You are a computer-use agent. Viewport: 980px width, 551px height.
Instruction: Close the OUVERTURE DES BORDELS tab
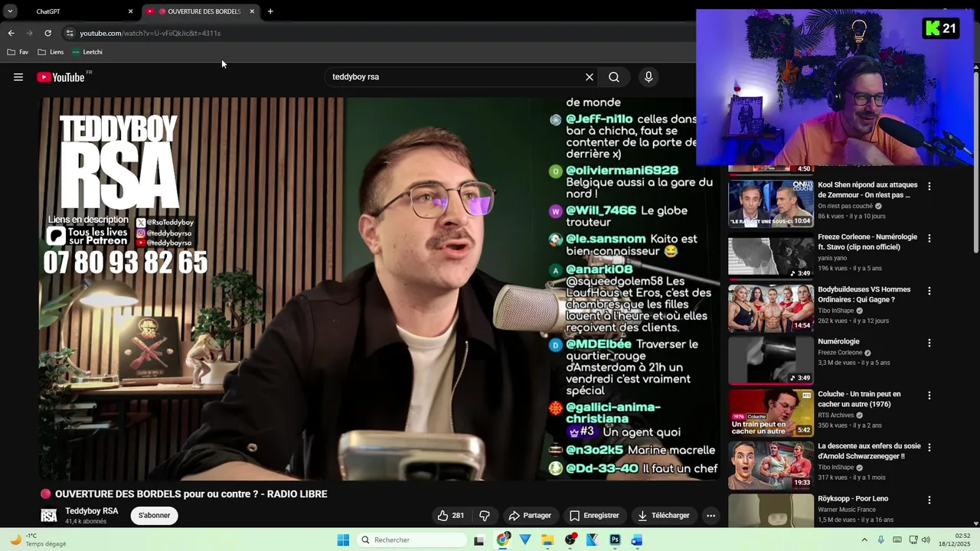[252, 11]
